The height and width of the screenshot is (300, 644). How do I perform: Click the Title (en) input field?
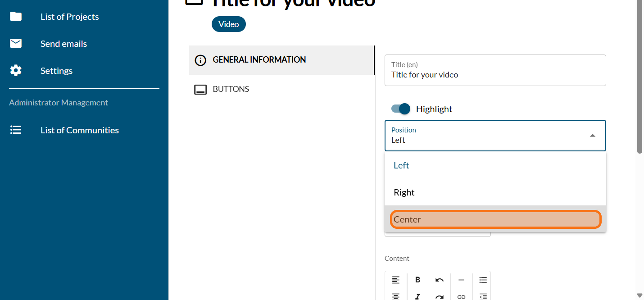(x=495, y=75)
